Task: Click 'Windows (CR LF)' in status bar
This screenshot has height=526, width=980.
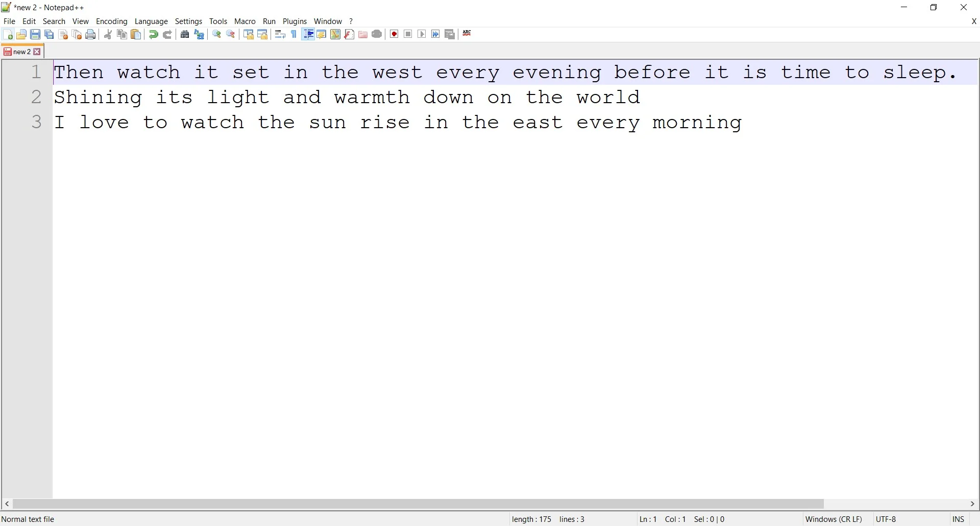Action: click(x=834, y=519)
